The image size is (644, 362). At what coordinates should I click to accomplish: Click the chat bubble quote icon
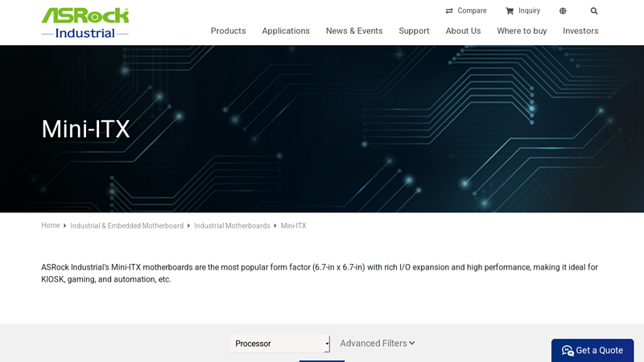click(568, 351)
